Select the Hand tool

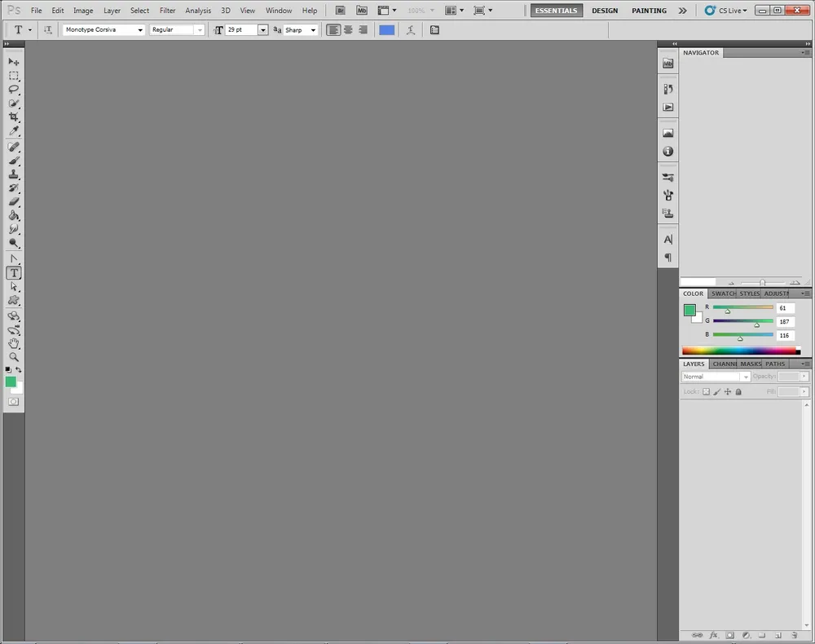click(14, 343)
